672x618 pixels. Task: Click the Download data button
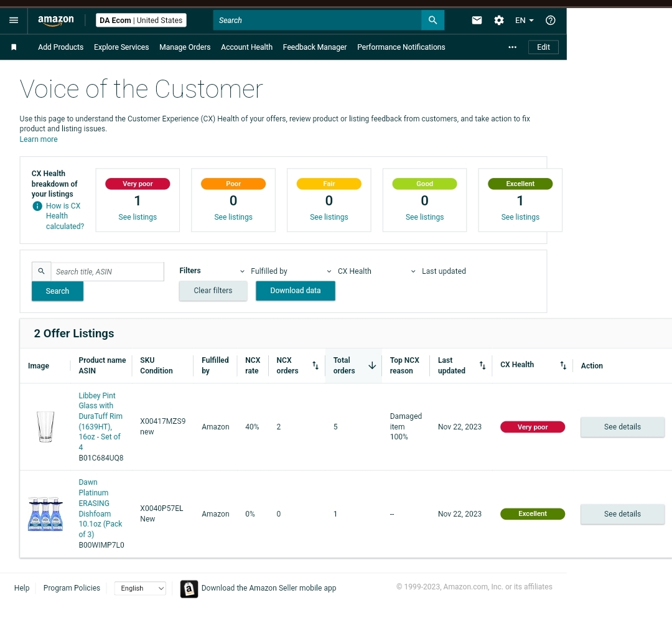[x=296, y=291]
